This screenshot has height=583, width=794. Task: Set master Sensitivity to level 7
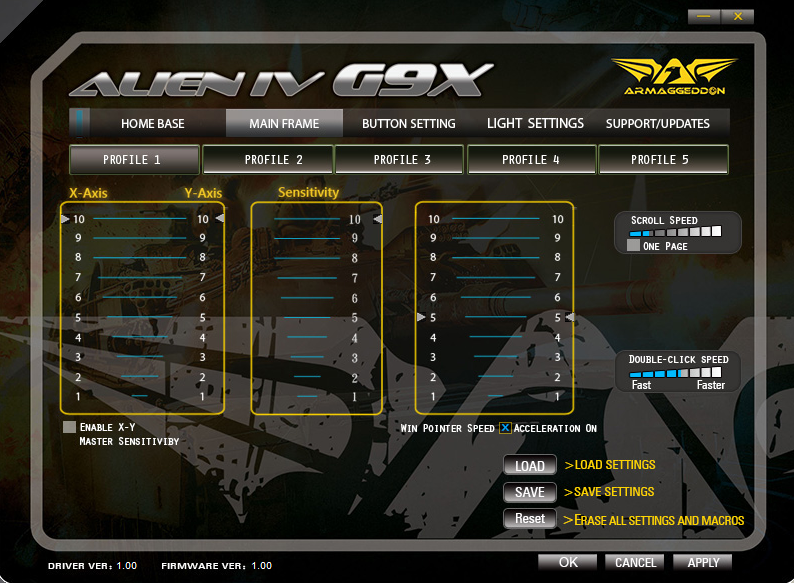click(354, 278)
